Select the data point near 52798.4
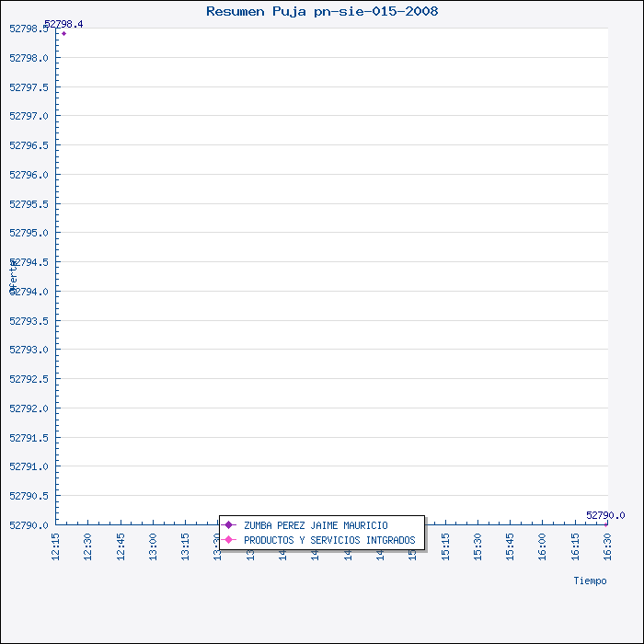 click(x=63, y=34)
